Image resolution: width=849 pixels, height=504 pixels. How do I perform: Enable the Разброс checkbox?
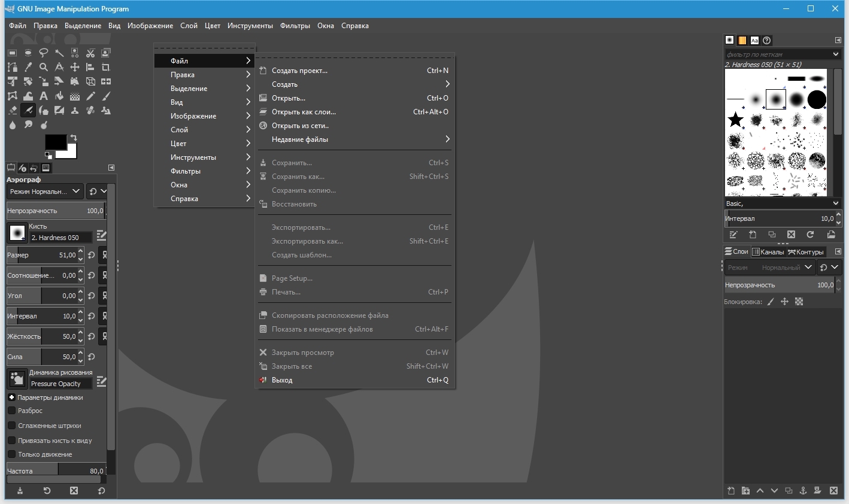11,411
